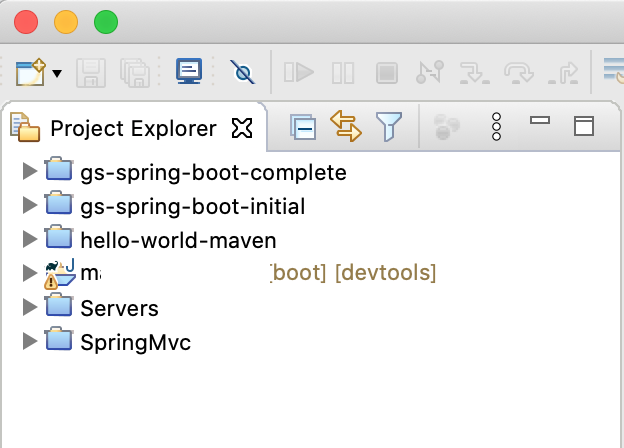Select hello-world-maven project name

(178, 240)
